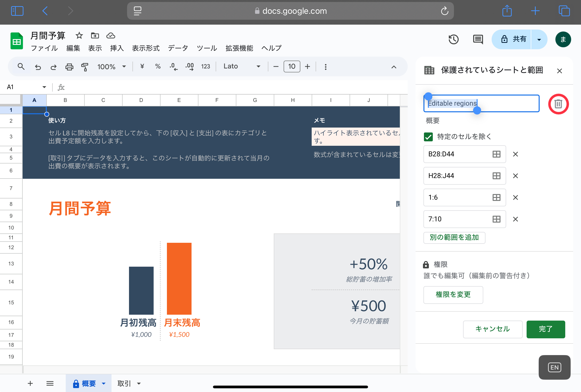Image resolution: width=581 pixels, height=392 pixels.
Task: Format as yen currency icon
Action: [142, 66]
